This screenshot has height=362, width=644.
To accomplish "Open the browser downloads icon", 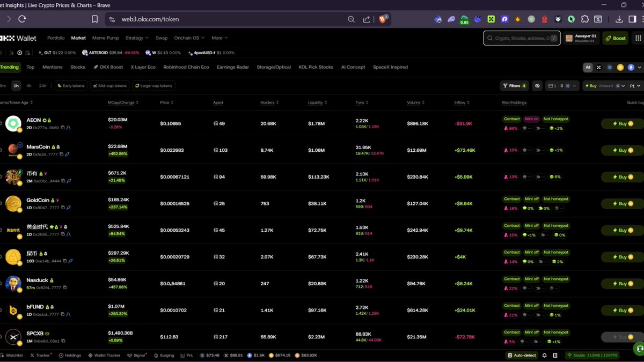I will click(x=619, y=19).
